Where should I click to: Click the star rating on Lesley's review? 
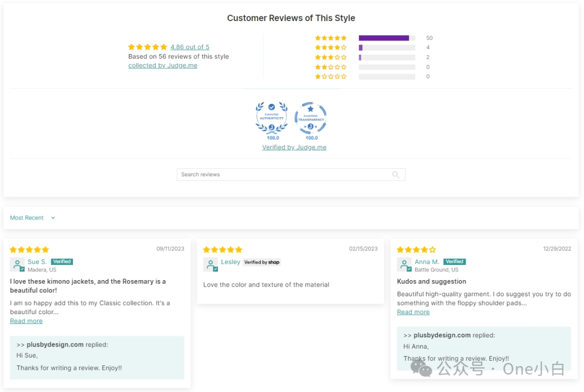(x=222, y=249)
